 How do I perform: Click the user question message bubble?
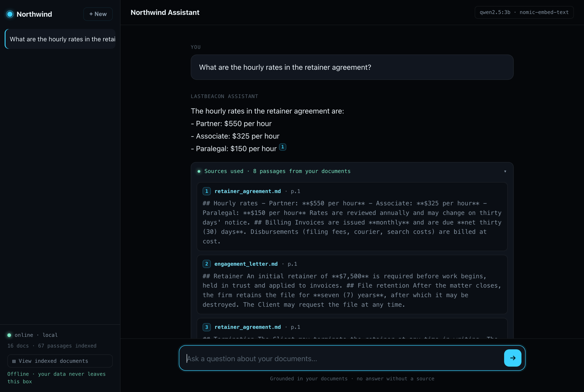(352, 67)
